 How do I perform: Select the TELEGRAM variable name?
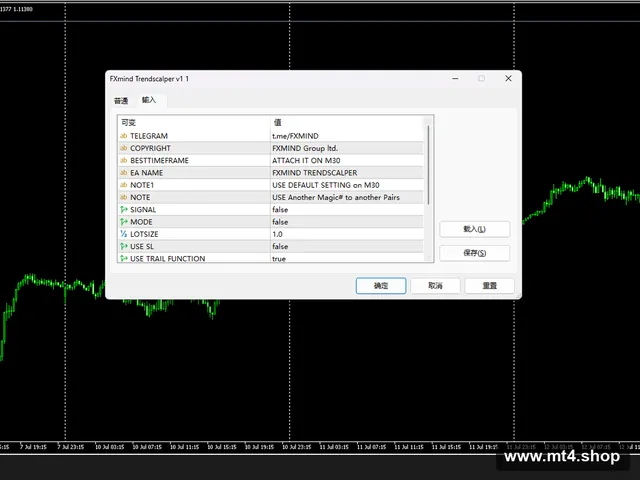149,136
